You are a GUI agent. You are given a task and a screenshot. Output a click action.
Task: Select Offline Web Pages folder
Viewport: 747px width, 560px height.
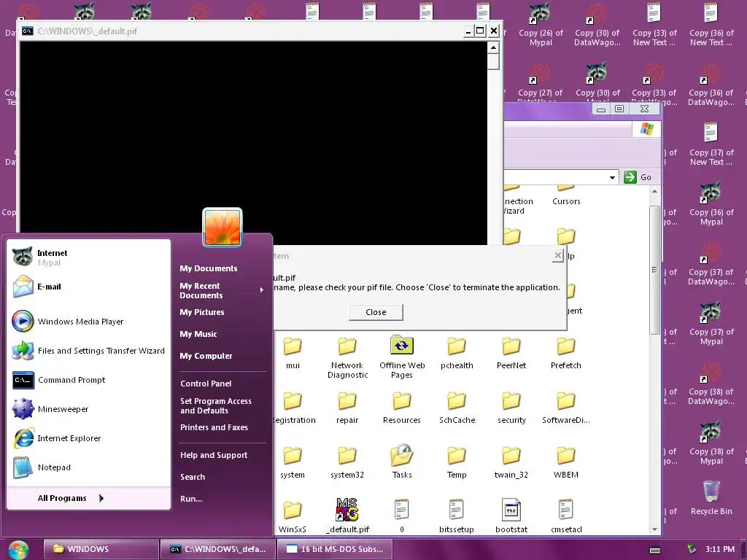[402, 357]
